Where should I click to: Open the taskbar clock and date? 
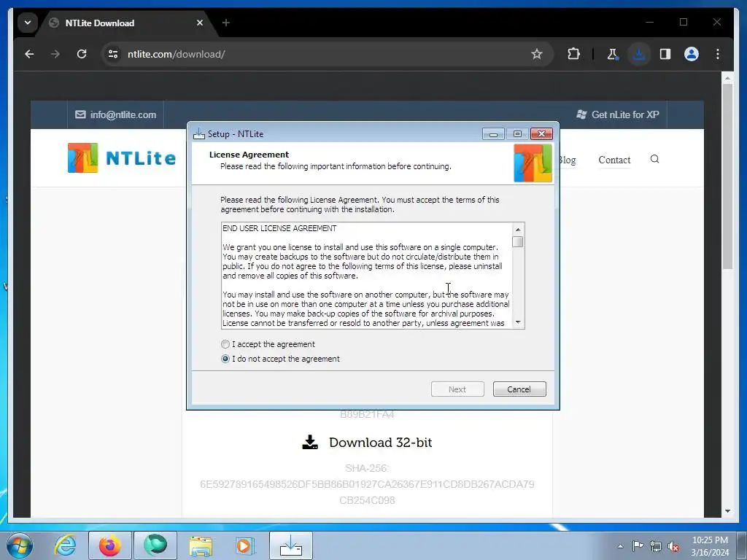710,546
